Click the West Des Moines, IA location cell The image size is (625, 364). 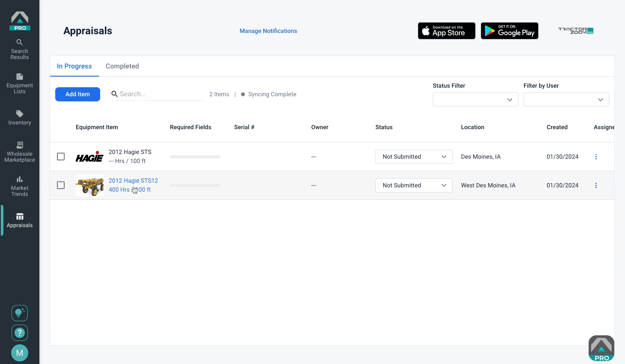tap(488, 185)
